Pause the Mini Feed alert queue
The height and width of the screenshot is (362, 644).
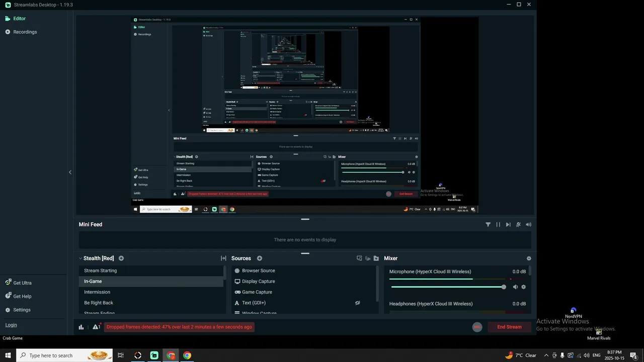tap(498, 225)
